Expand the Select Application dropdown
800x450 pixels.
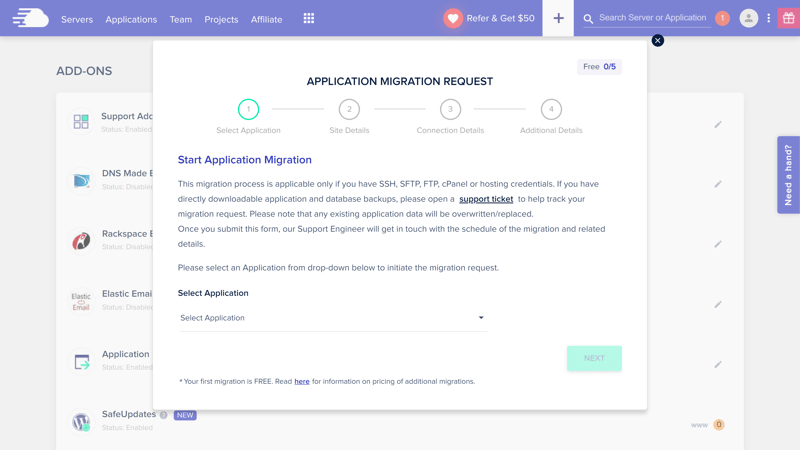[333, 318]
